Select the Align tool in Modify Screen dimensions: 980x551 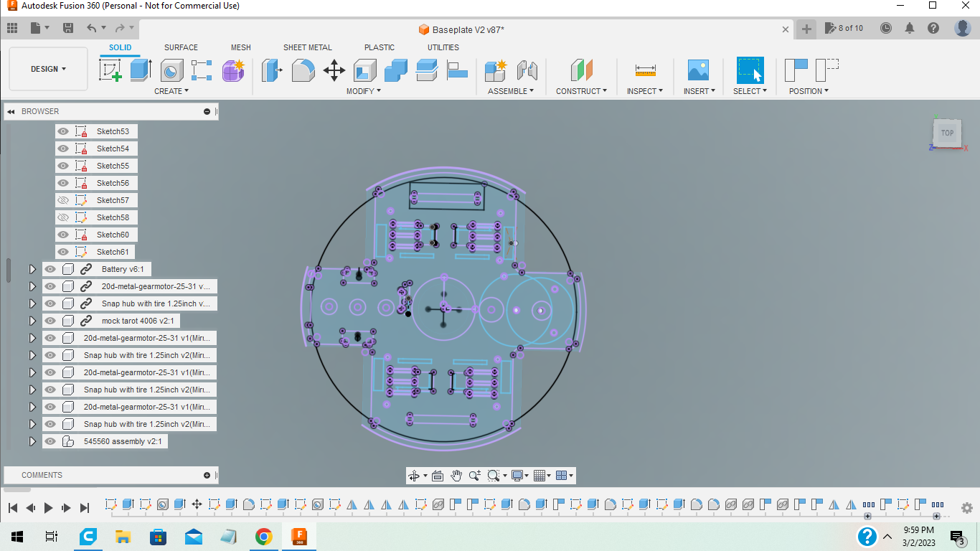(457, 70)
